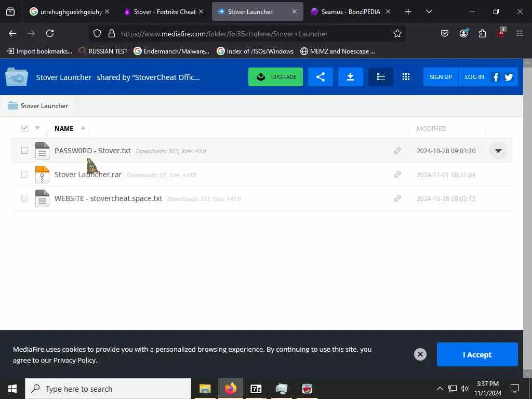
Task: Click the Firefox taskbar icon
Action: click(230, 389)
